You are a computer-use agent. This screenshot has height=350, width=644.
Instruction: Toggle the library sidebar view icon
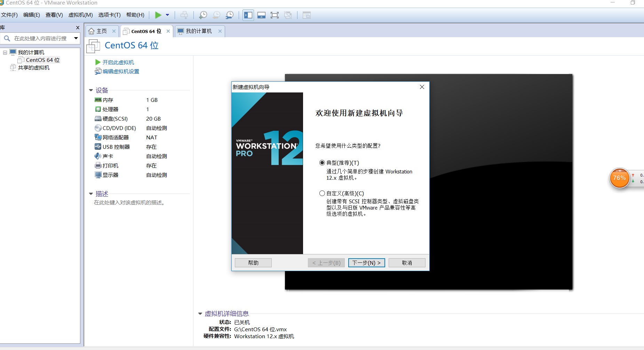pyautogui.click(x=248, y=15)
